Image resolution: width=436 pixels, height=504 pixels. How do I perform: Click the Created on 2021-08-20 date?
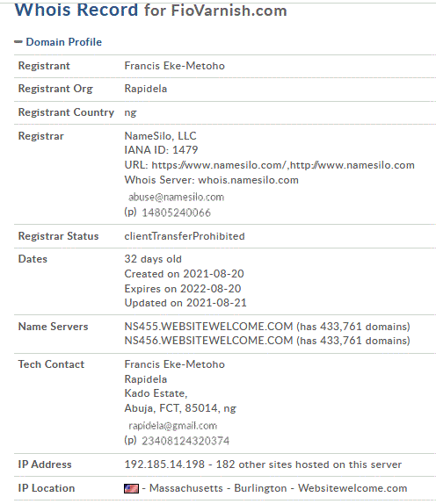[x=184, y=274]
